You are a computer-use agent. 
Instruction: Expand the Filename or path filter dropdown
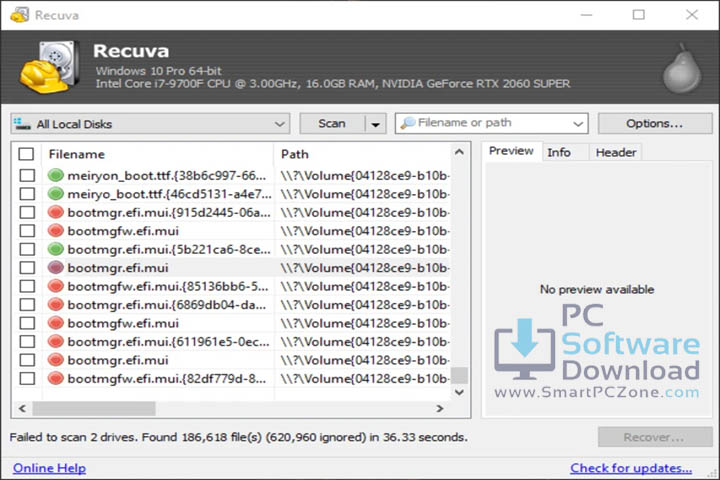(578, 124)
